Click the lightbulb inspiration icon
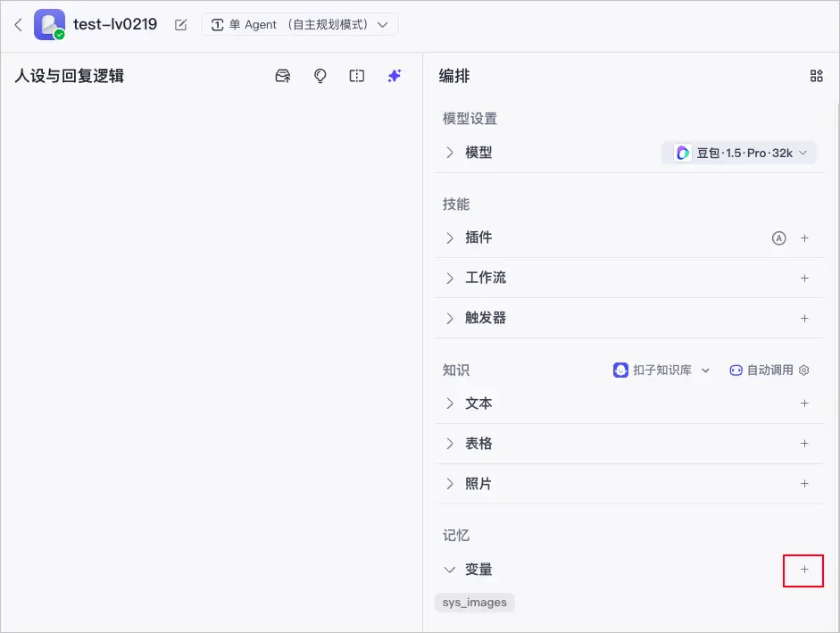840x633 pixels. coord(320,76)
